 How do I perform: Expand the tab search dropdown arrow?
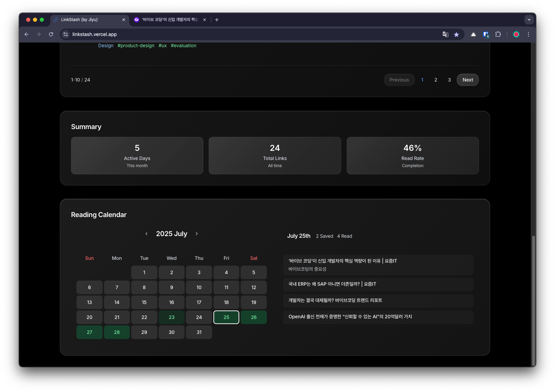(529, 20)
